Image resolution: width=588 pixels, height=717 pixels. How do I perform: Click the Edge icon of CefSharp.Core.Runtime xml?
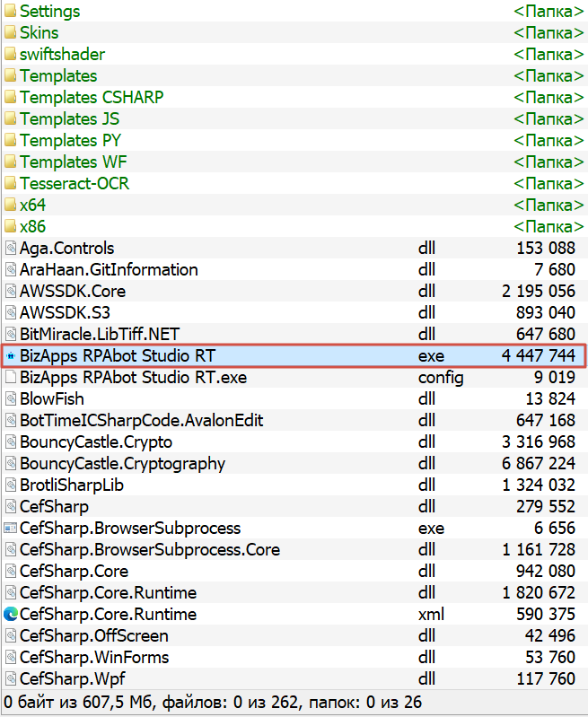click(11, 614)
